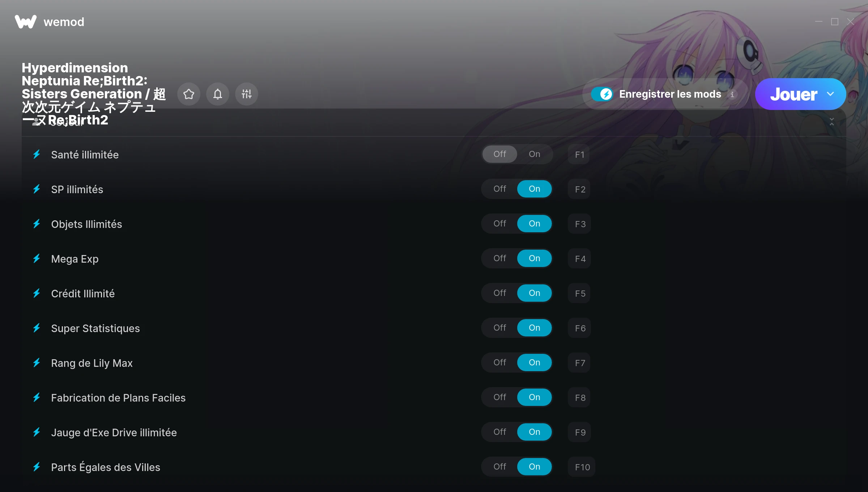Maximize the WeMod window
Screen dimensions: 868x492
pyautogui.click(x=835, y=22)
